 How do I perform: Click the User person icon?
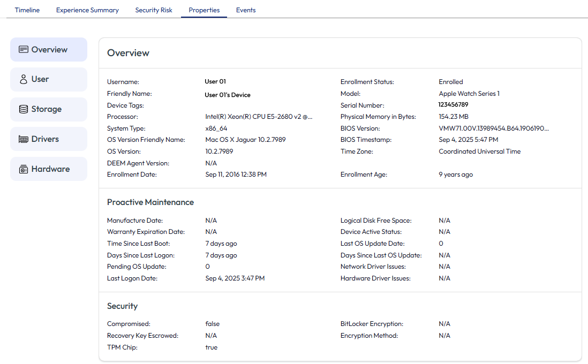point(23,79)
